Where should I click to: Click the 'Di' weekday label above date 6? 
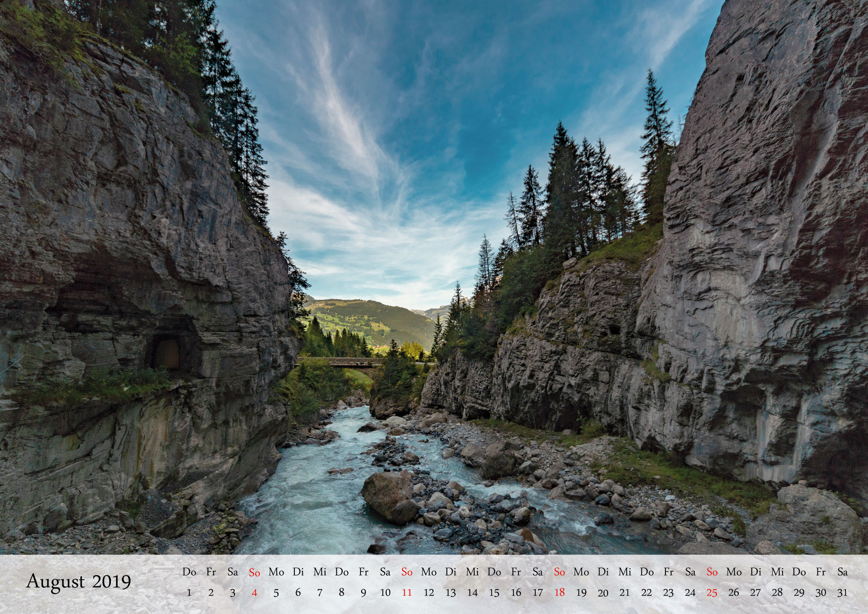click(x=298, y=572)
